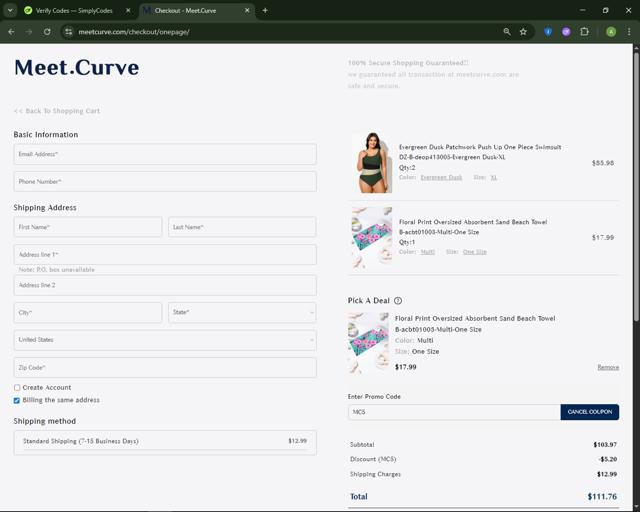Open the zoom magnifier icon in address bar
Image resolution: width=640 pixels, height=512 pixels.
point(507,32)
